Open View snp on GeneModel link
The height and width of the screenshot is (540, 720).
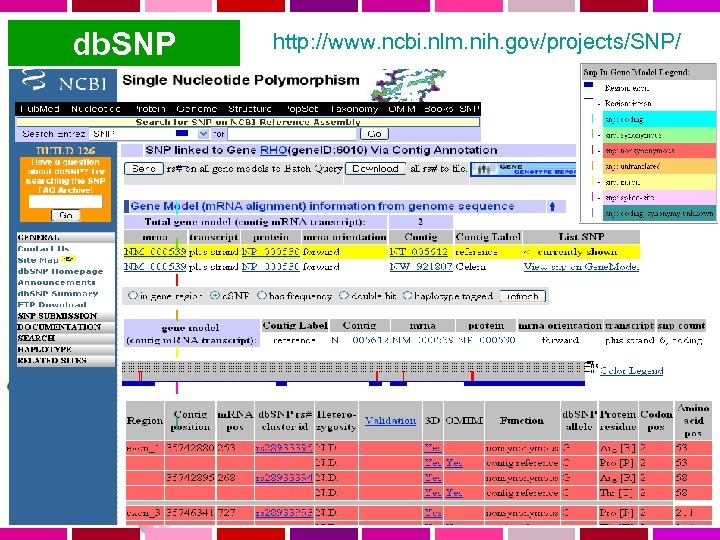[581, 267]
